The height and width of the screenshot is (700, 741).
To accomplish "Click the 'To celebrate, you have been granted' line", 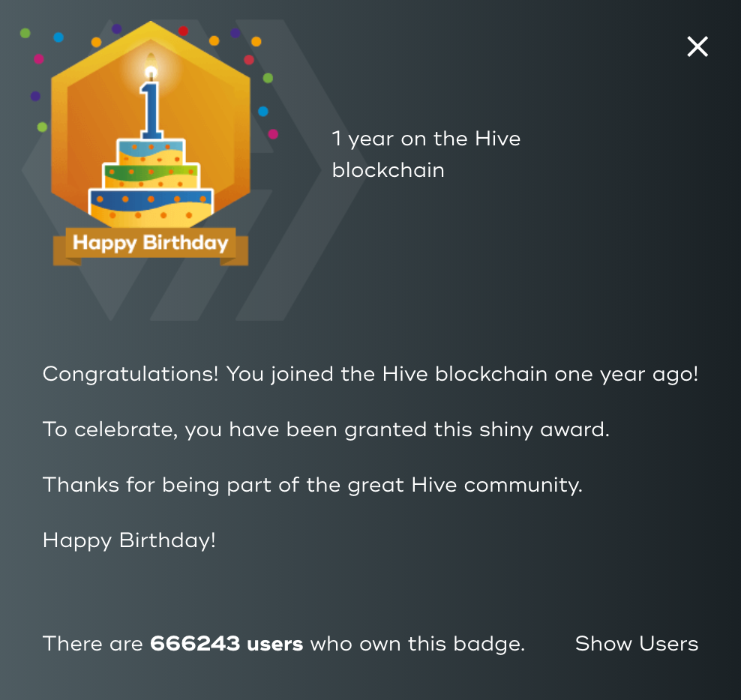I will coord(326,430).
